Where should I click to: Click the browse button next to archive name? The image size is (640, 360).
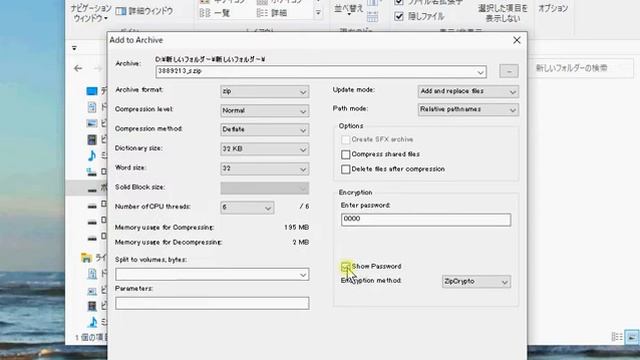point(509,71)
